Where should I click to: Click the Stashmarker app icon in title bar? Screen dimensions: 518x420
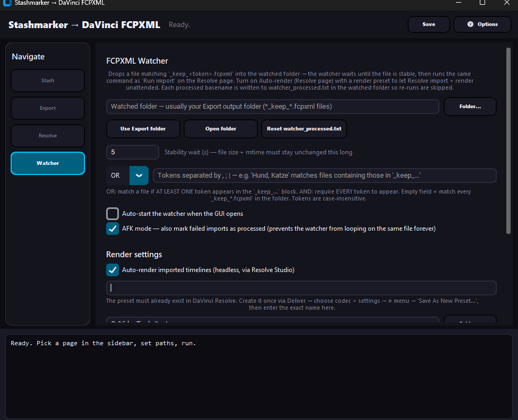(x=7, y=3)
